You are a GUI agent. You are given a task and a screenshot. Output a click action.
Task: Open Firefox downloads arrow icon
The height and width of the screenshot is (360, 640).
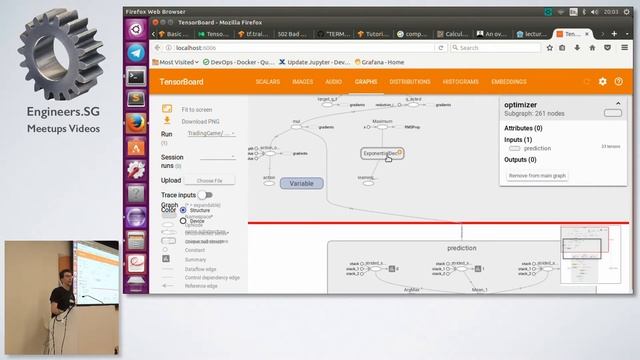pos(577,48)
